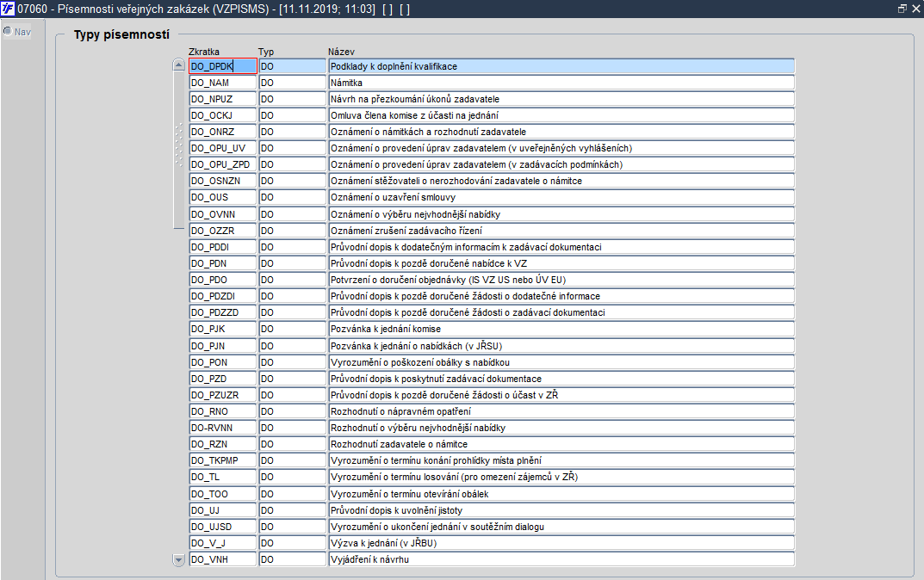Click the 'Námitka' Název field
This screenshot has width=924, height=580.
point(561,83)
